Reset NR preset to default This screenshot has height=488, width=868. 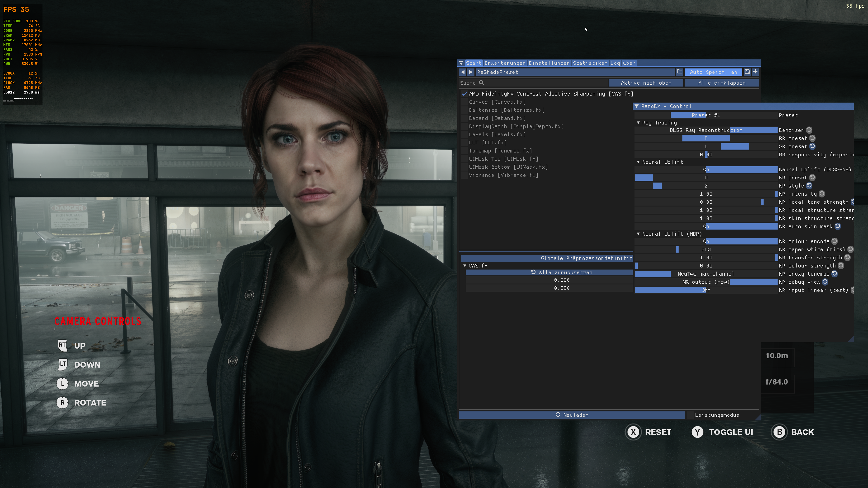pyautogui.click(x=812, y=178)
